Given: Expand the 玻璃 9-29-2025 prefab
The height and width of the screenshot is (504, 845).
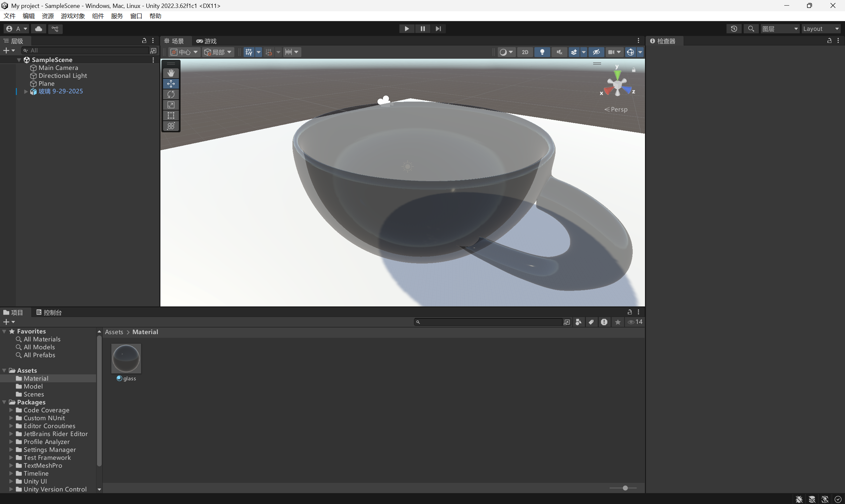Looking at the screenshot, I should (26, 91).
